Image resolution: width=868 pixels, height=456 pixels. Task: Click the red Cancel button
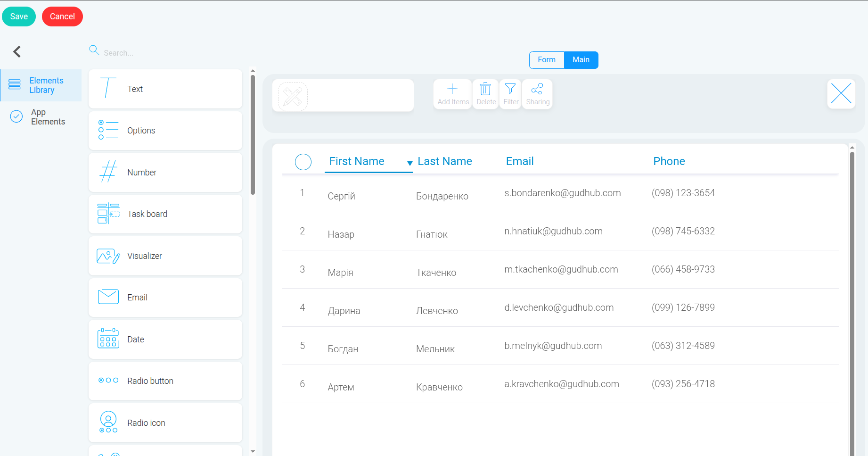62,17
